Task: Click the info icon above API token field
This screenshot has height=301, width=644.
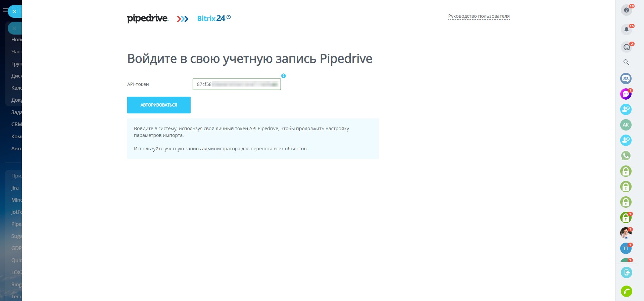Action: click(x=284, y=76)
